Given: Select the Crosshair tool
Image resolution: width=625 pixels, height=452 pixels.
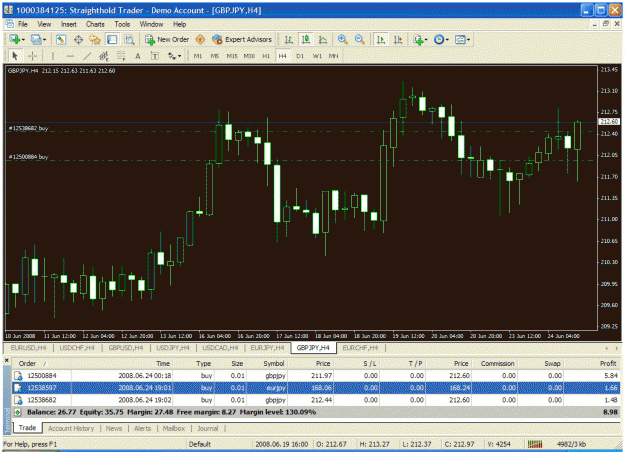Looking at the screenshot, I should (32, 56).
